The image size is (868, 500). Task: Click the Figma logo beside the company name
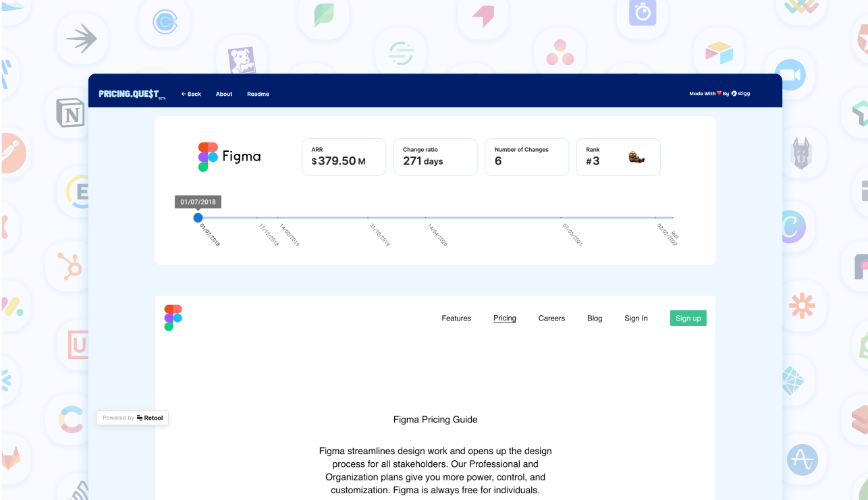(208, 157)
